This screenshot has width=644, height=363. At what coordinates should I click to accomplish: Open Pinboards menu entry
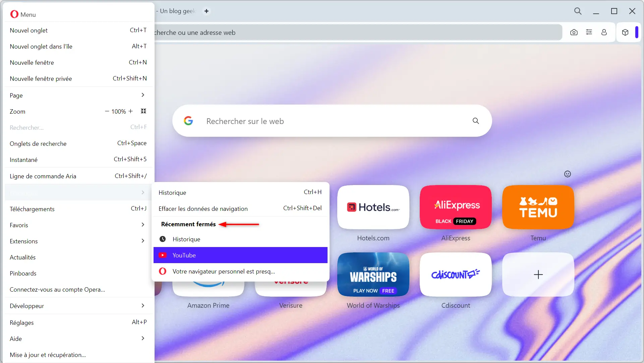(79, 273)
